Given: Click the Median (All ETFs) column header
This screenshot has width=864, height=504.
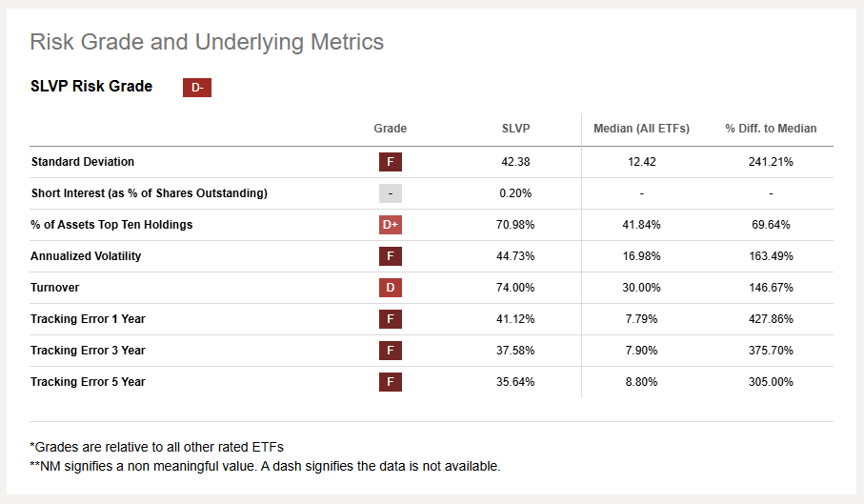Looking at the screenshot, I should [x=641, y=129].
